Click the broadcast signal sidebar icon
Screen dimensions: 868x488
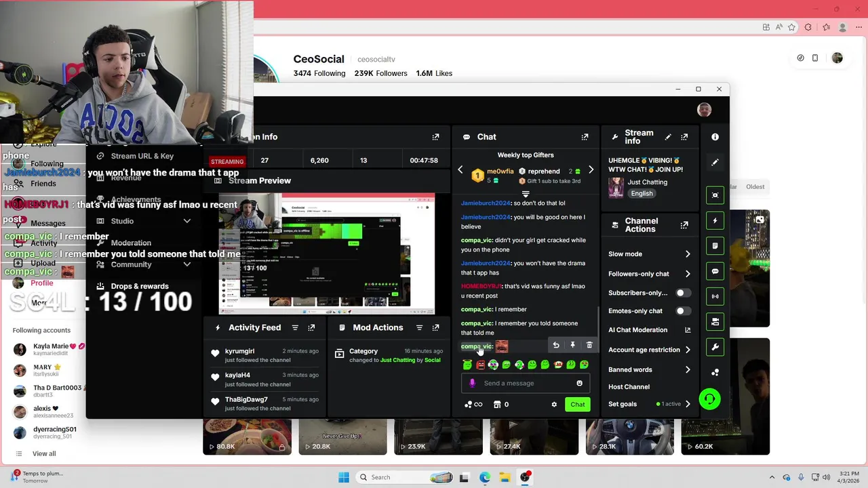(715, 296)
